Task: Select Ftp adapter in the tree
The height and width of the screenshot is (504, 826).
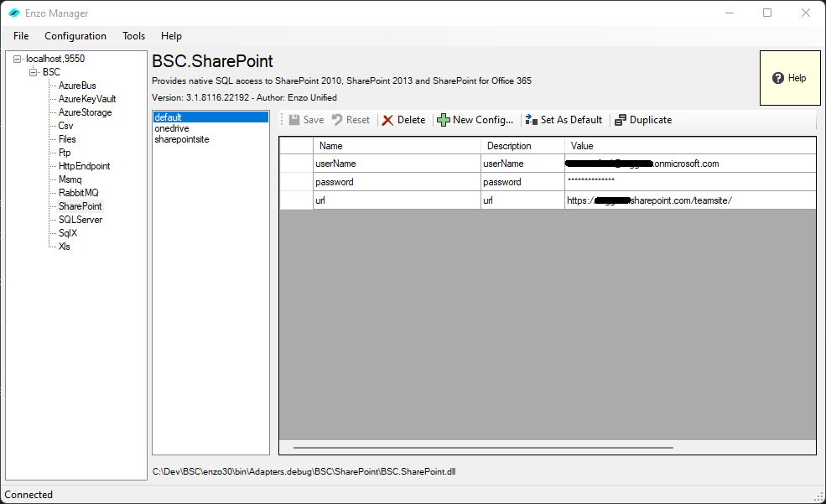Action: (x=65, y=153)
